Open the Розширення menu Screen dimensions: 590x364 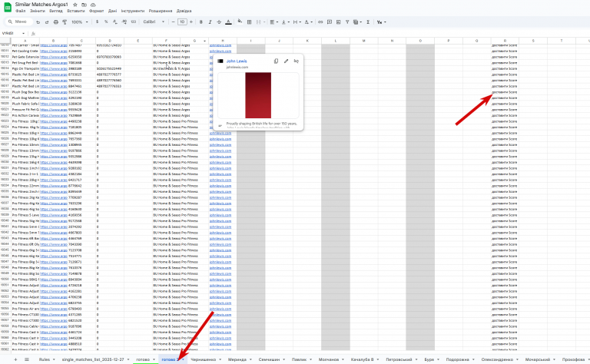click(161, 11)
